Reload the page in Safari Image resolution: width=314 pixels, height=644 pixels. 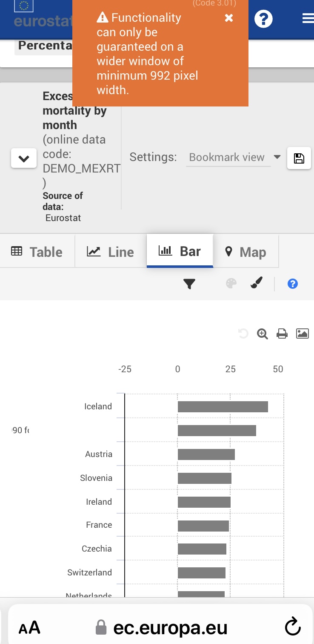click(293, 627)
